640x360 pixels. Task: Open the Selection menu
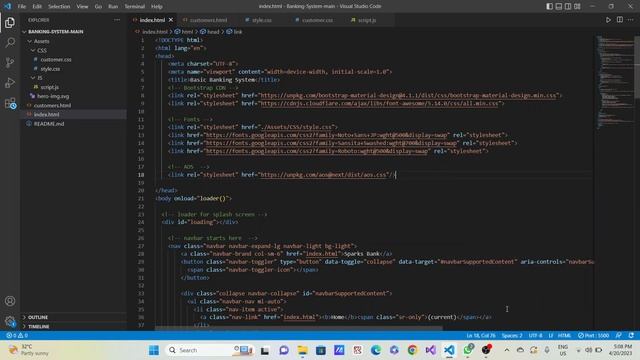tap(59, 6)
